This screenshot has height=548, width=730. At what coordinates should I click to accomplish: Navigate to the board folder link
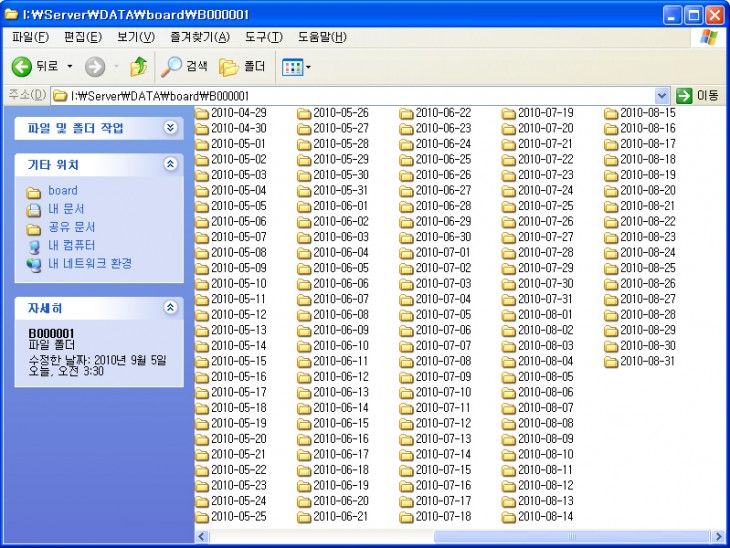62,191
